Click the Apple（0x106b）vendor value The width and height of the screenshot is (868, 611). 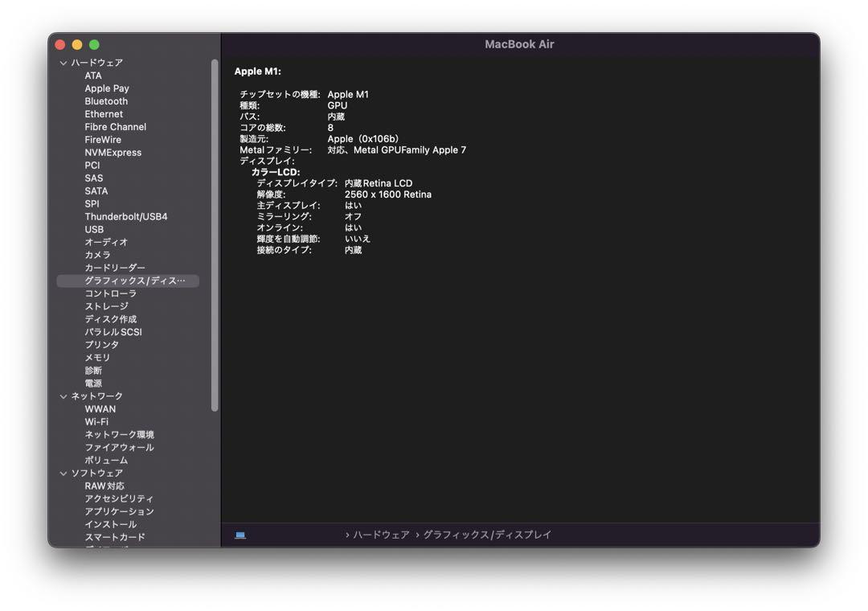(x=363, y=139)
